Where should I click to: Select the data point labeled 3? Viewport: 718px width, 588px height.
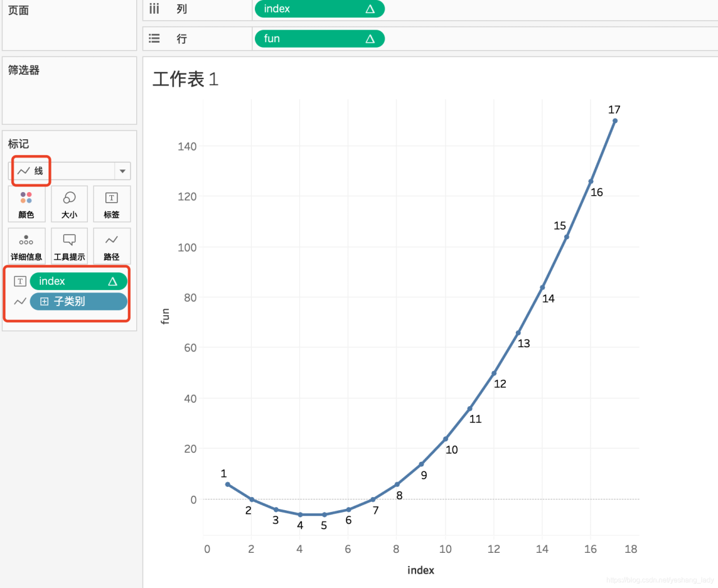276,510
